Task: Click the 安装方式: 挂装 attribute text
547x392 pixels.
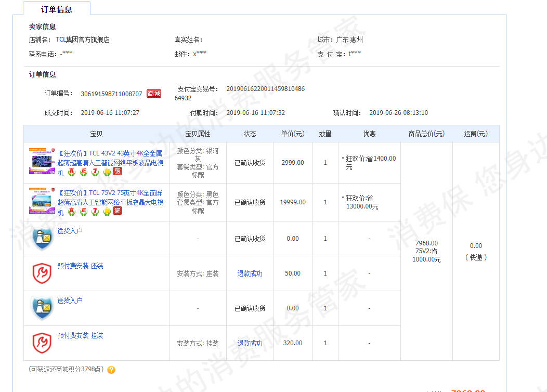Action: [198, 344]
